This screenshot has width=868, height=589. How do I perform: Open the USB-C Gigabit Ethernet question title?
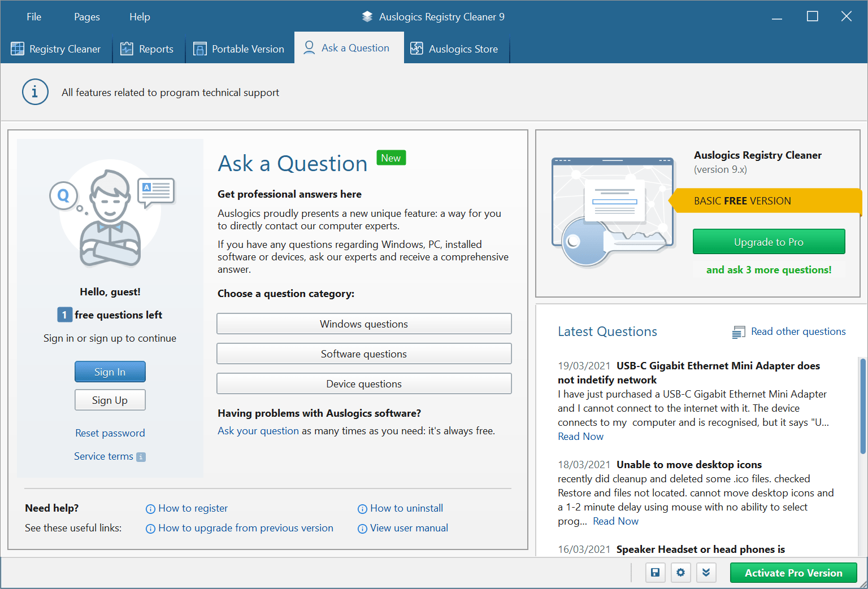coord(689,373)
